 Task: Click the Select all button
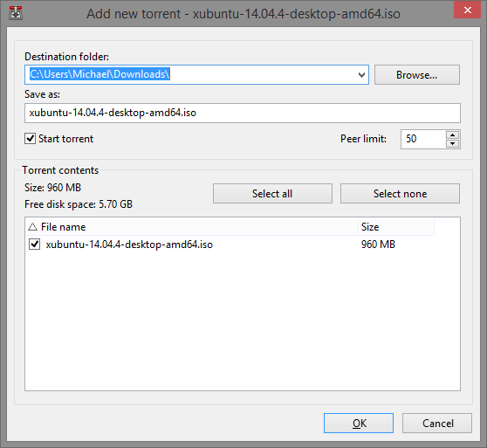[x=272, y=194]
